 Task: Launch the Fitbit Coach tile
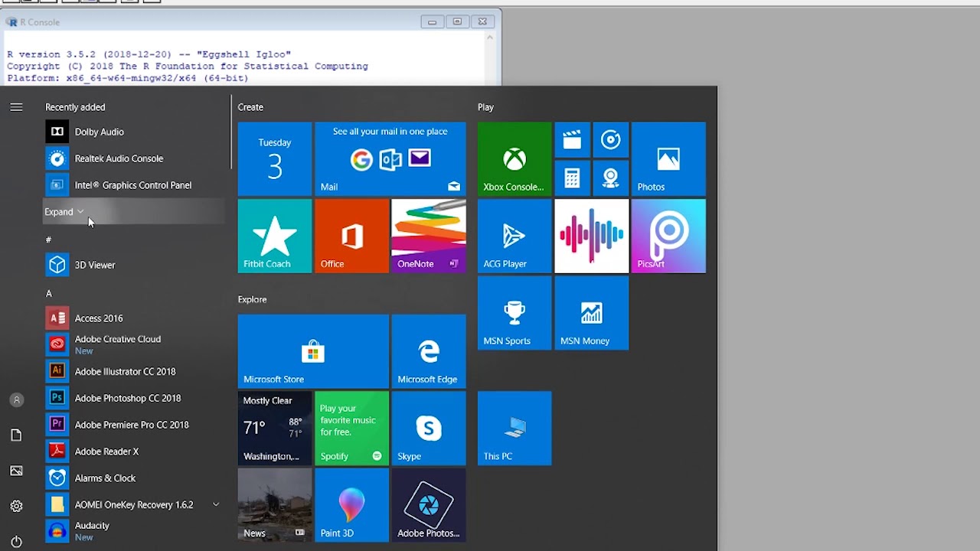tap(275, 236)
